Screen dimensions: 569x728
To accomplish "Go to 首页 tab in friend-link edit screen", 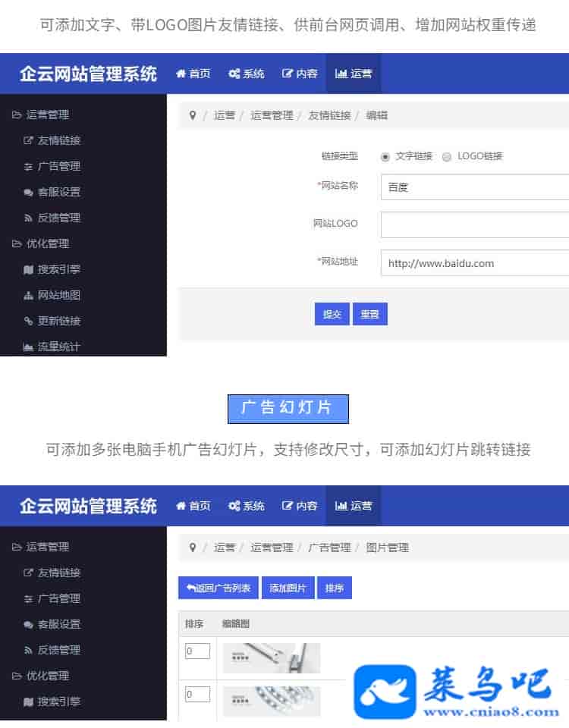I will coord(193,74).
